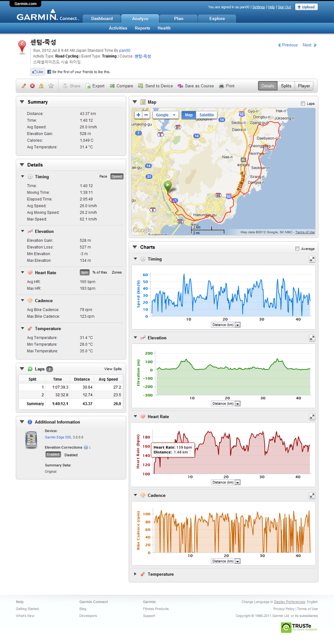Open the Health submenu item

click(x=164, y=28)
